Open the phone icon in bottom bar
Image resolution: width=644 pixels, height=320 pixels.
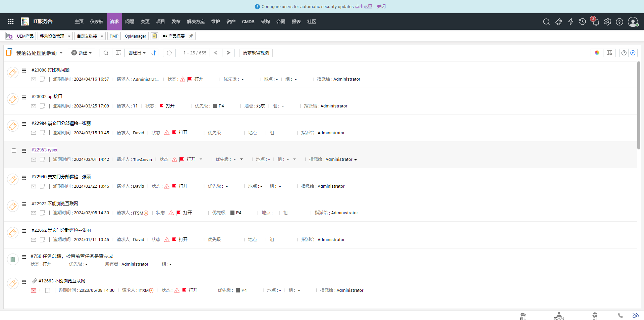pyautogui.click(x=621, y=316)
